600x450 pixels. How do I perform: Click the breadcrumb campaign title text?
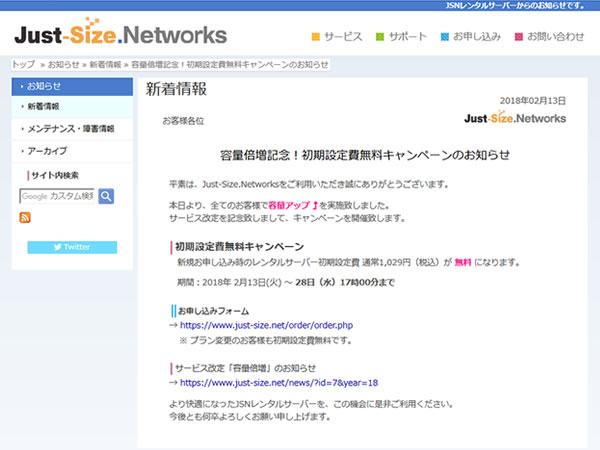pyautogui.click(x=230, y=64)
